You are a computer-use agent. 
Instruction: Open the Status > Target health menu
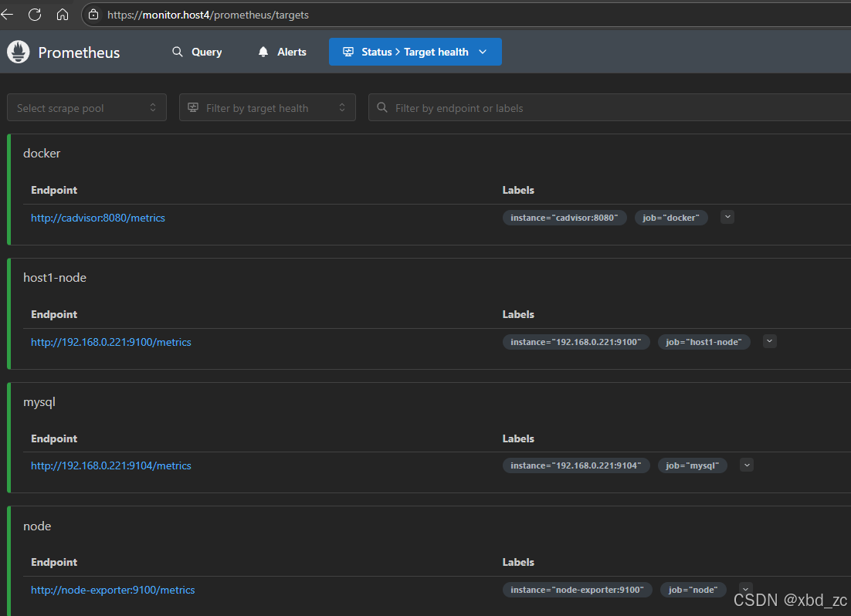[415, 52]
